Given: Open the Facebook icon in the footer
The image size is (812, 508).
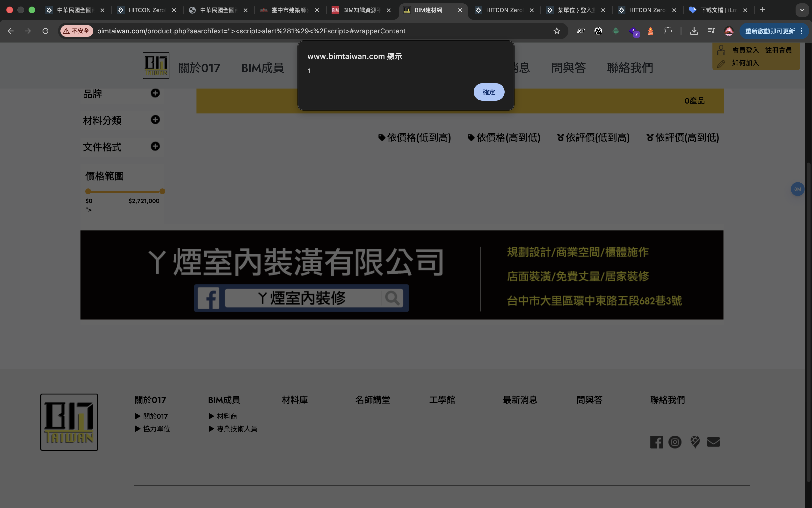Looking at the screenshot, I should coord(657,442).
